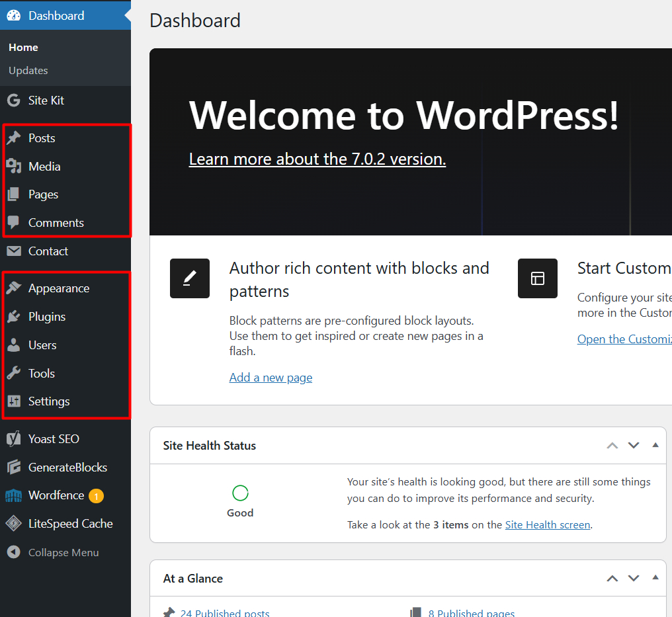The width and height of the screenshot is (672, 617).
Task: Click the GenerateBlocks icon
Action: click(14, 467)
